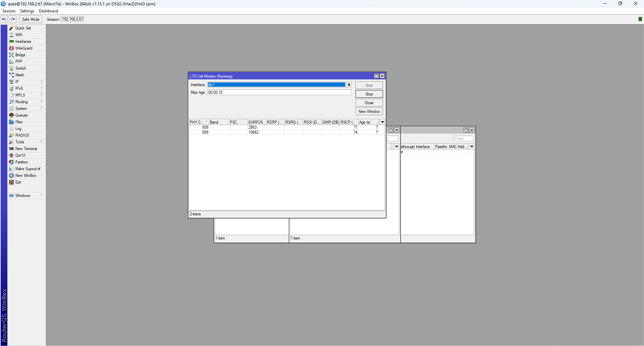Viewport: 644px width, 346px height.
Task: Click the Tools icon in sidebar
Action: [x=11, y=142]
